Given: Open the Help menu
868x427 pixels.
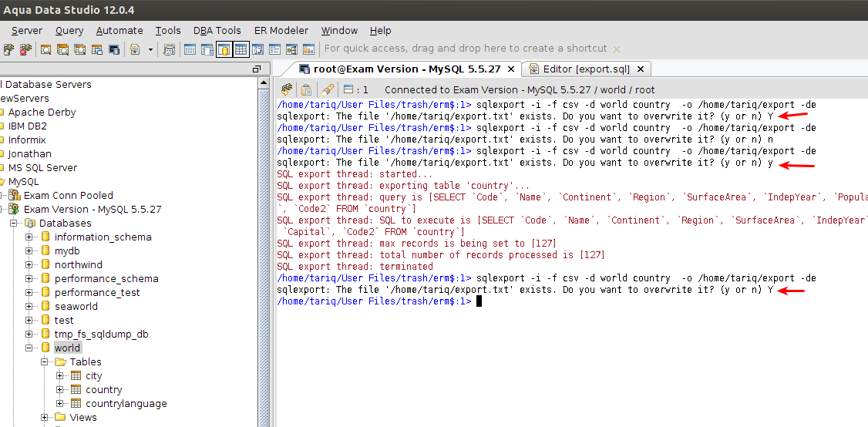Looking at the screenshot, I should (x=380, y=31).
